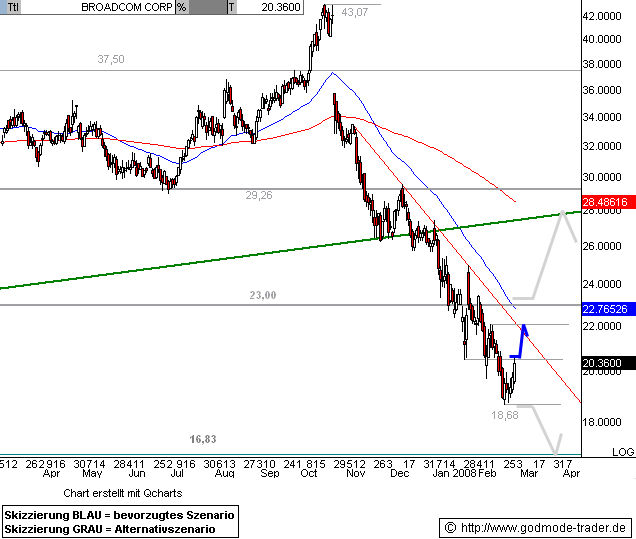This screenshot has width=636, height=539.
Task: Click the 16,83 target label
Action: coord(203,439)
